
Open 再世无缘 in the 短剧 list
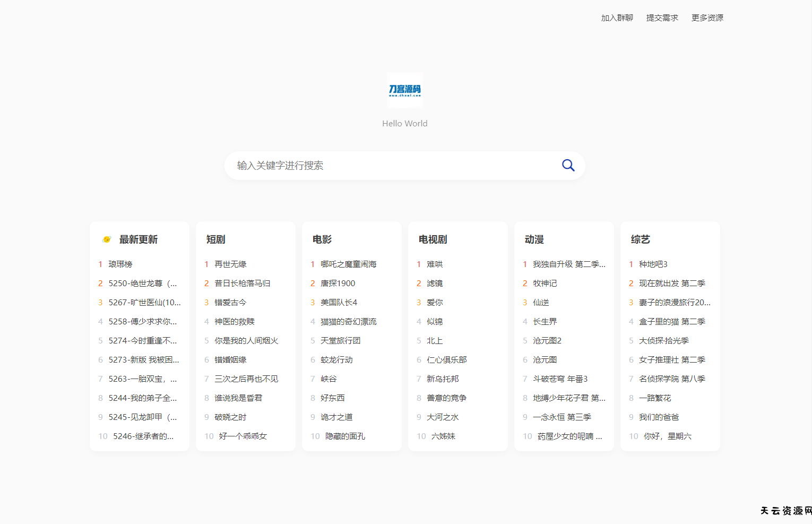[230, 264]
